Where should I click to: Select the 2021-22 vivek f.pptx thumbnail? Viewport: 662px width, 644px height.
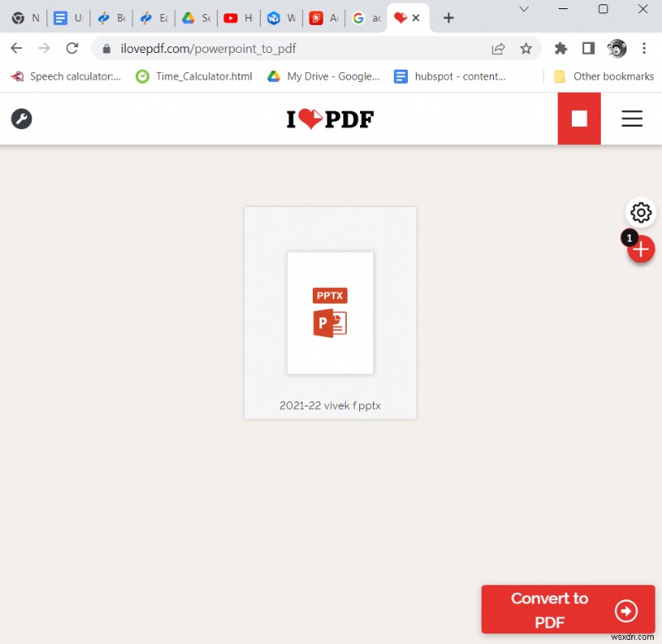[x=330, y=313]
